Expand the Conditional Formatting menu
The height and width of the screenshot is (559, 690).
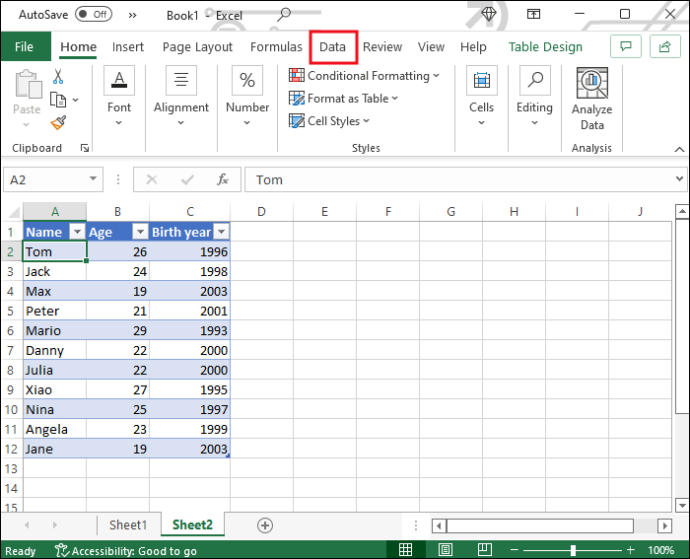(364, 76)
